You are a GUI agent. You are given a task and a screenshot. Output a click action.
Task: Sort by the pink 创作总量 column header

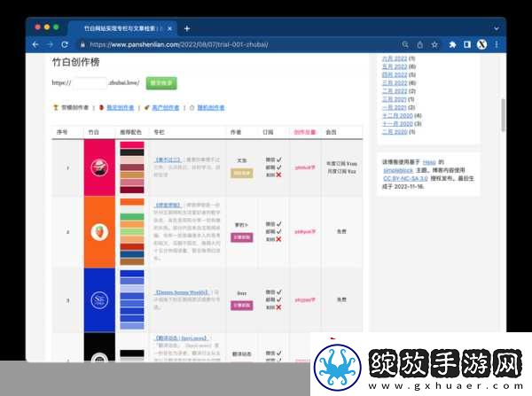point(305,132)
